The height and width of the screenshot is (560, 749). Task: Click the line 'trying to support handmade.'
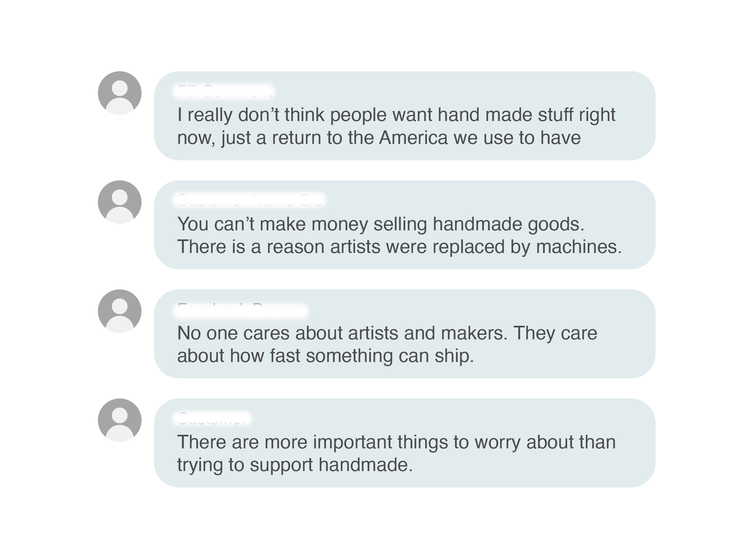[295, 465]
